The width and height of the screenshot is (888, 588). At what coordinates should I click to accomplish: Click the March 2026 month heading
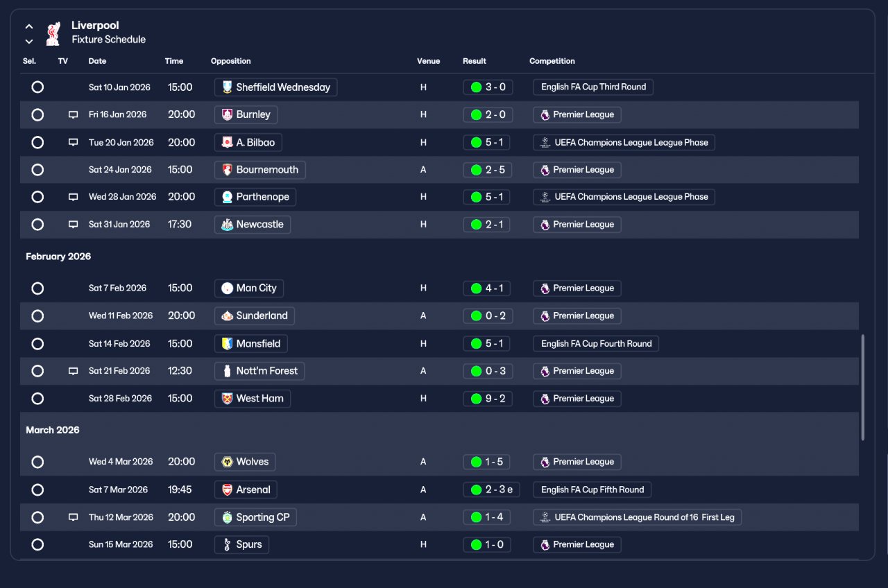[x=53, y=430]
